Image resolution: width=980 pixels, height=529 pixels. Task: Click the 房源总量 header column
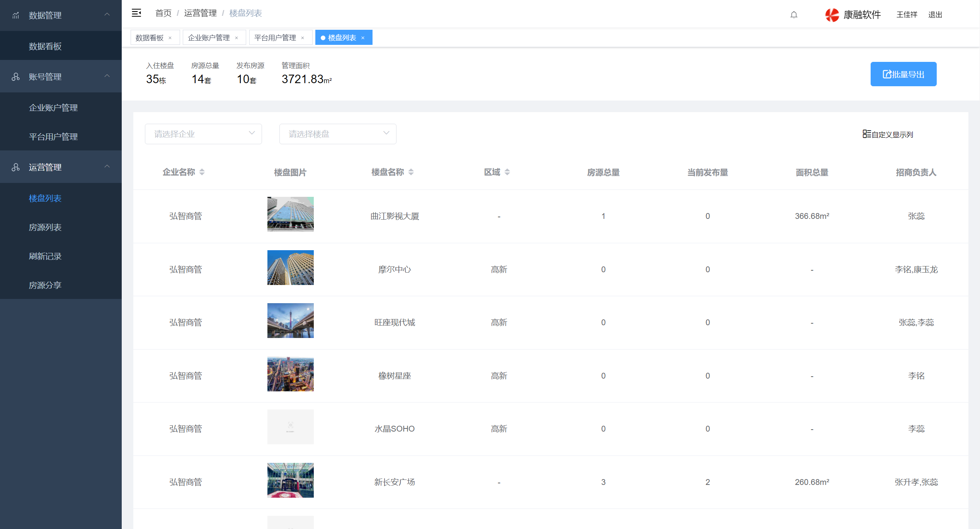(603, 172)
